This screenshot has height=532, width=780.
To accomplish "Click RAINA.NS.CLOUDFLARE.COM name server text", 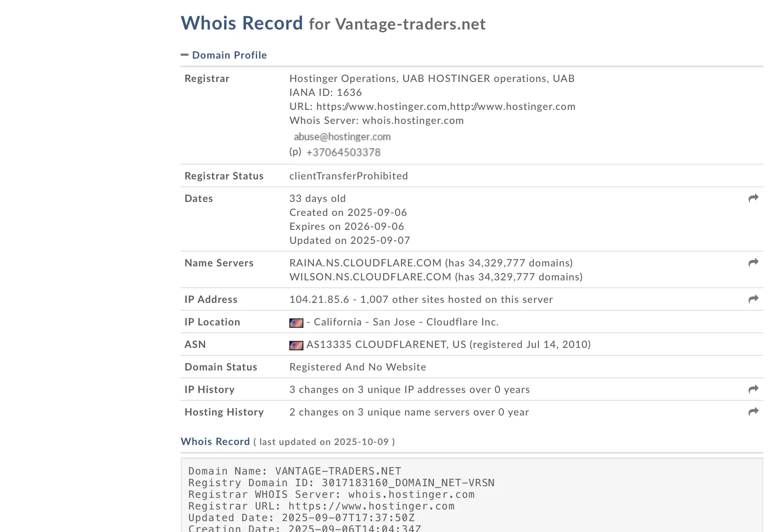I will tap(365, 263).
